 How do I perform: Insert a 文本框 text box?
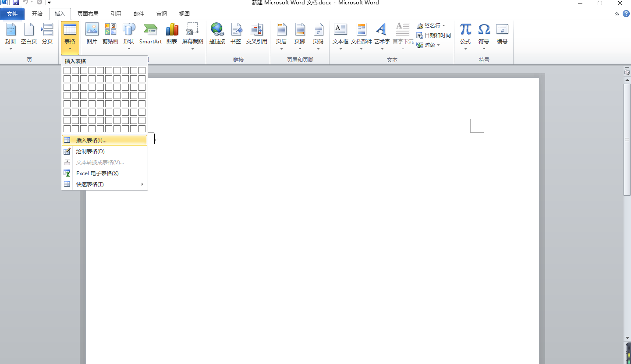coord(340,36)
